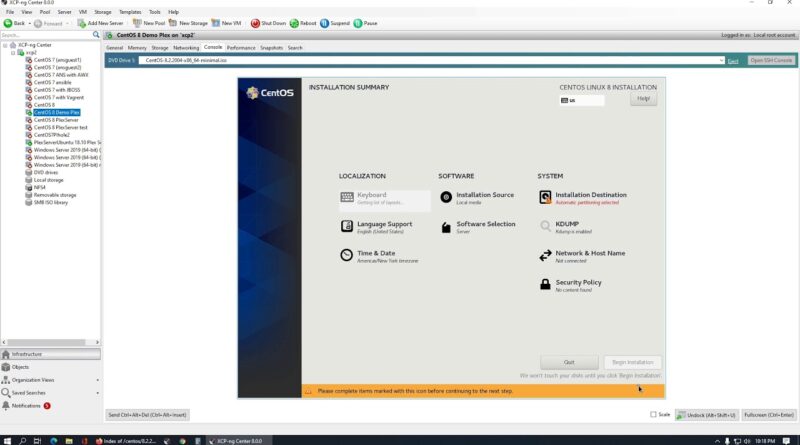Open Software Selection package icon

pyautogui.click(x=446, y=227)
